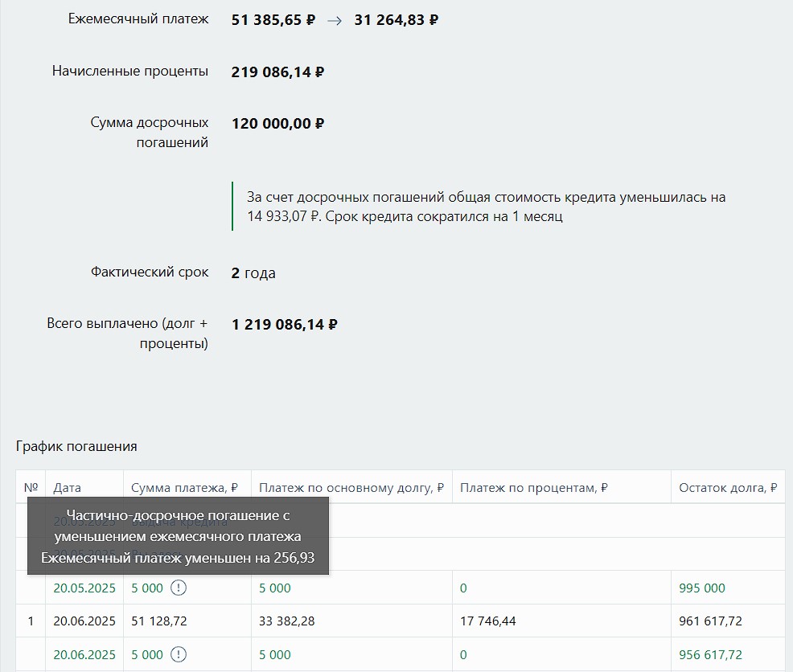This screenshot has width=793, height=672.
Task: Click the Остаток долга column header
Action: click(728, 487)
